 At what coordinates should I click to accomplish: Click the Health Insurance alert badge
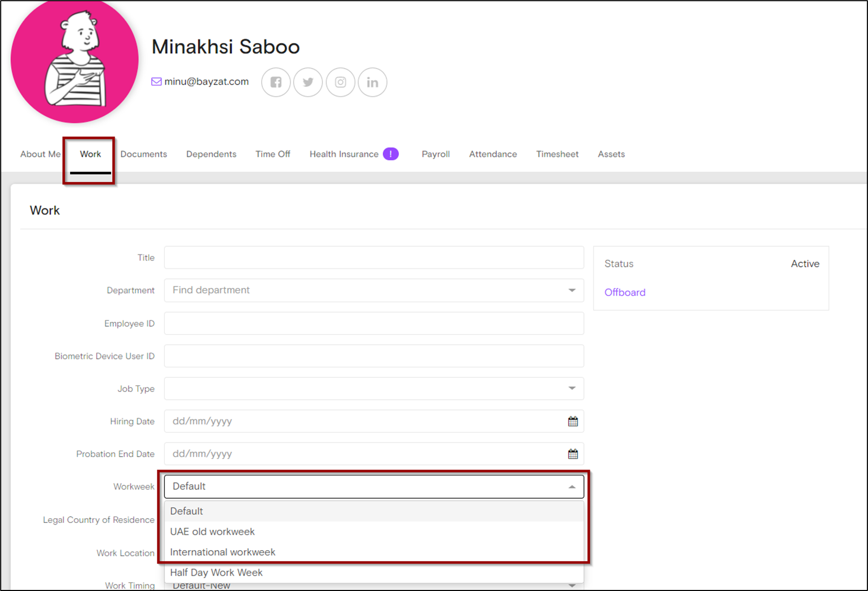391,154
